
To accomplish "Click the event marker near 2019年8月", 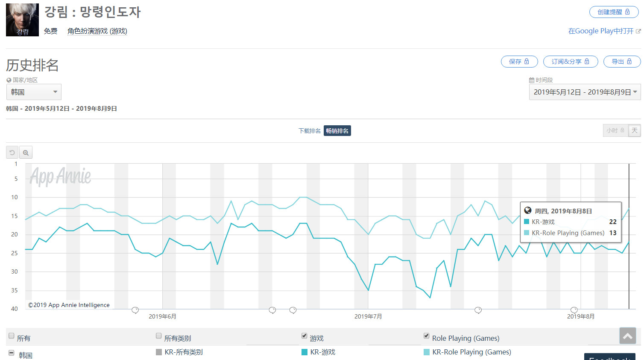I will (574, 310).
